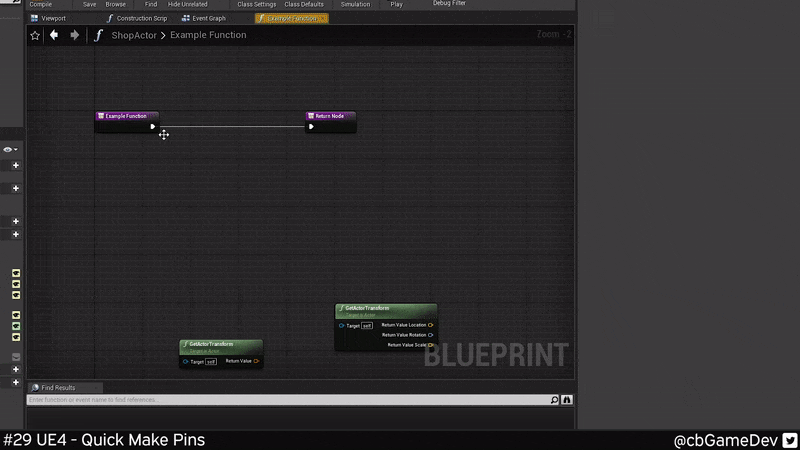800x450 pixels.
Task: Click the search magnifier in Find Results
Action: pyautogui.click(x=555, y=400)
